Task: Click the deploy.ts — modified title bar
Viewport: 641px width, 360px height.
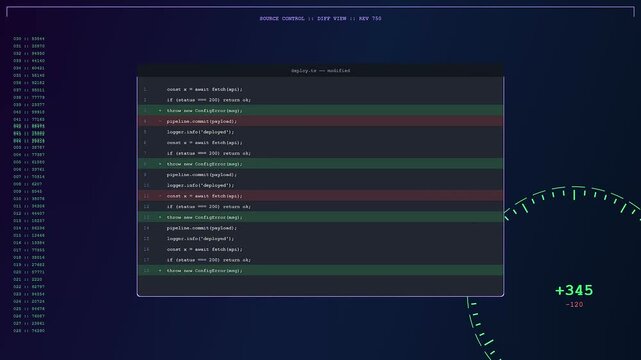Action: [x=320, y=70]
